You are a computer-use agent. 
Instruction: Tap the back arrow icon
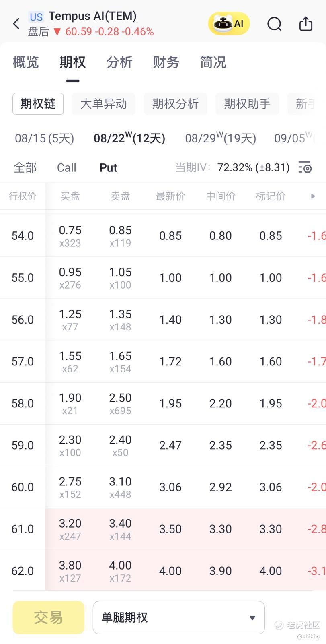point(16,24)
